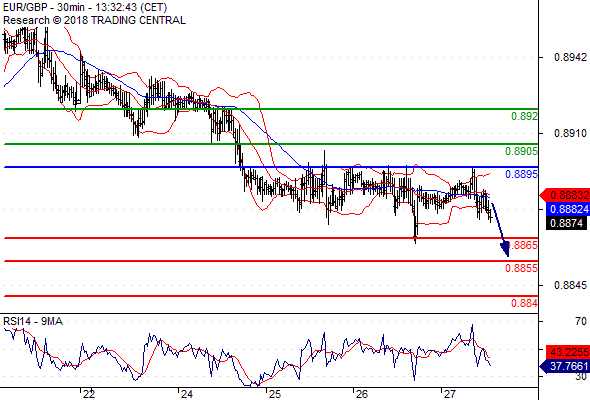Click the green 0.8905 resistance label

521,151
